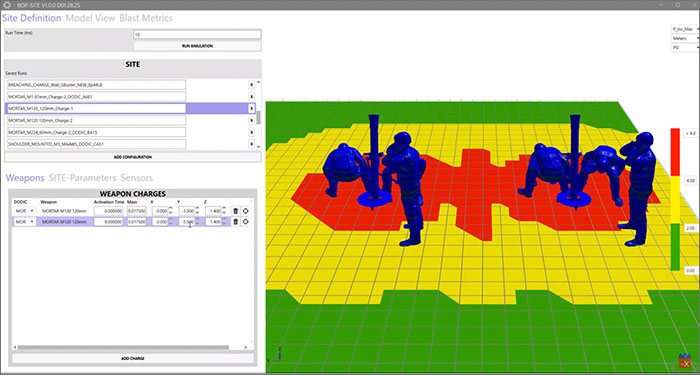Image resolution: width=700 pixels, height=375 pixels.
Task: Decrease X value on highlighted charge row
Action: coord(171,224)
